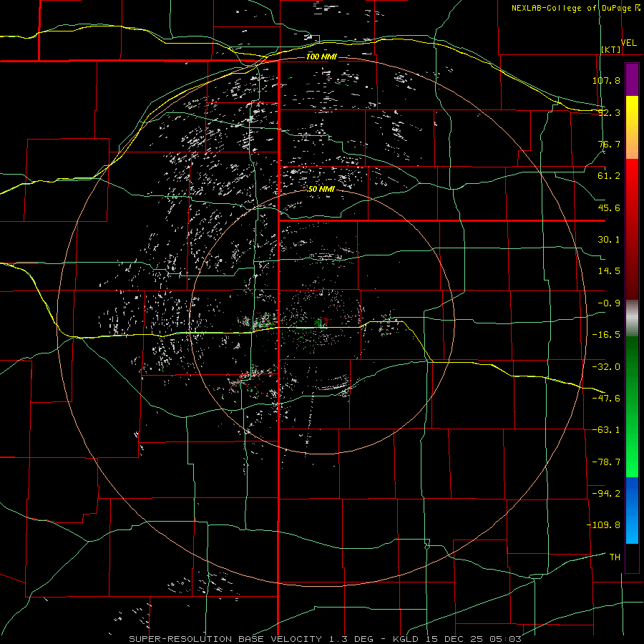Click the 61.2 scale value

(609, 176)
